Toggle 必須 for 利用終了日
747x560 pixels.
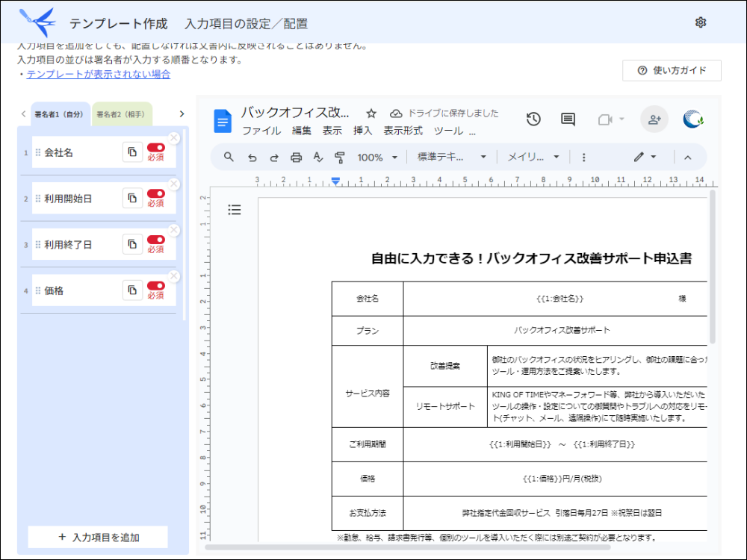(156, 240)
